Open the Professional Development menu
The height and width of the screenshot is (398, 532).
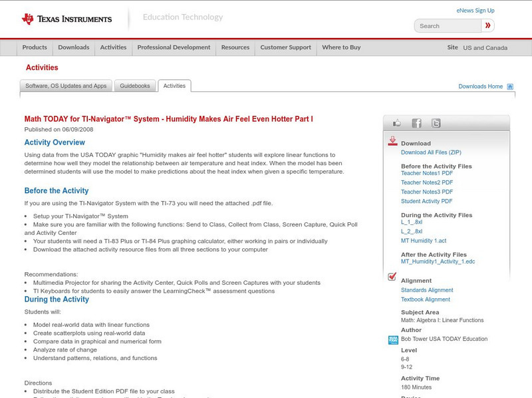174,47
